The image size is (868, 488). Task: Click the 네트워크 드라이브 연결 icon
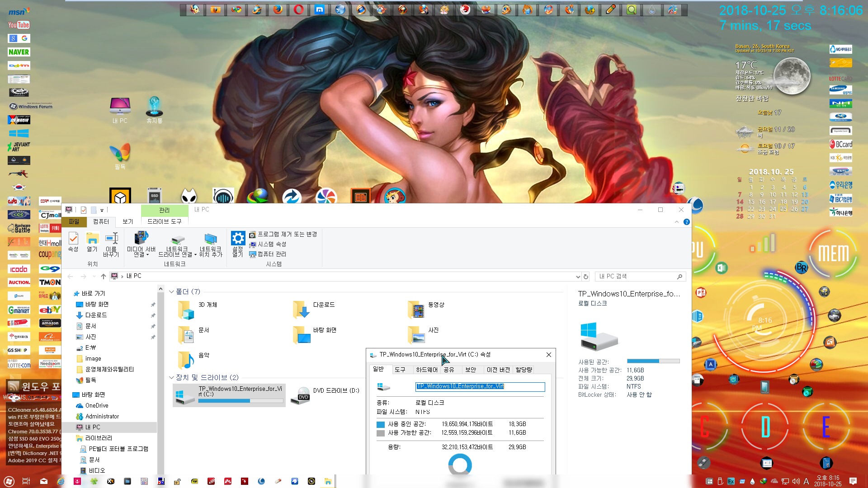point(177,244)
